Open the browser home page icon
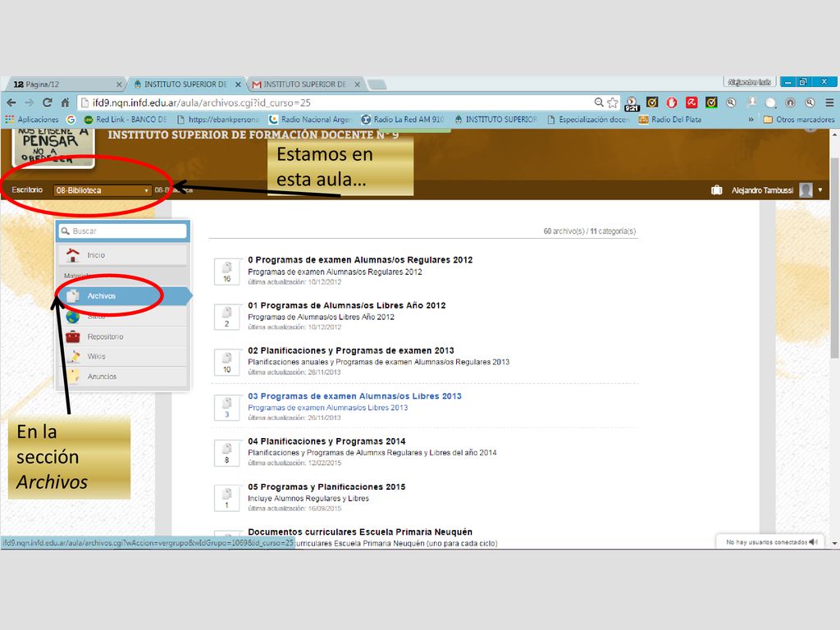The height and width of the screenshot is (630, 840). [65, 103]
